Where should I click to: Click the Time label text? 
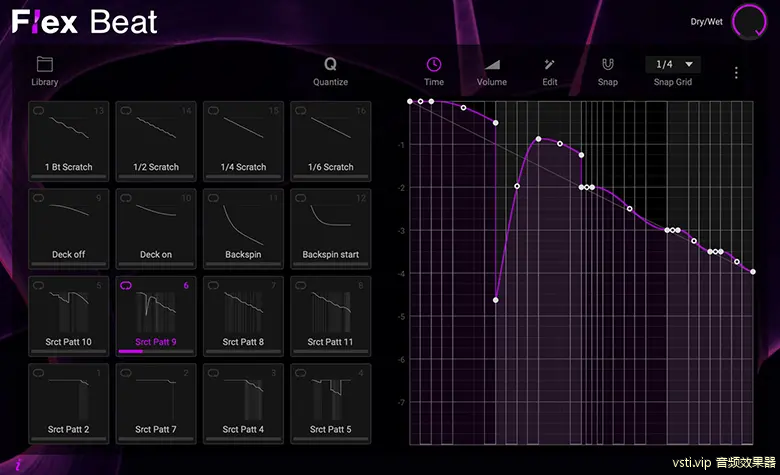tap(434, 82)
